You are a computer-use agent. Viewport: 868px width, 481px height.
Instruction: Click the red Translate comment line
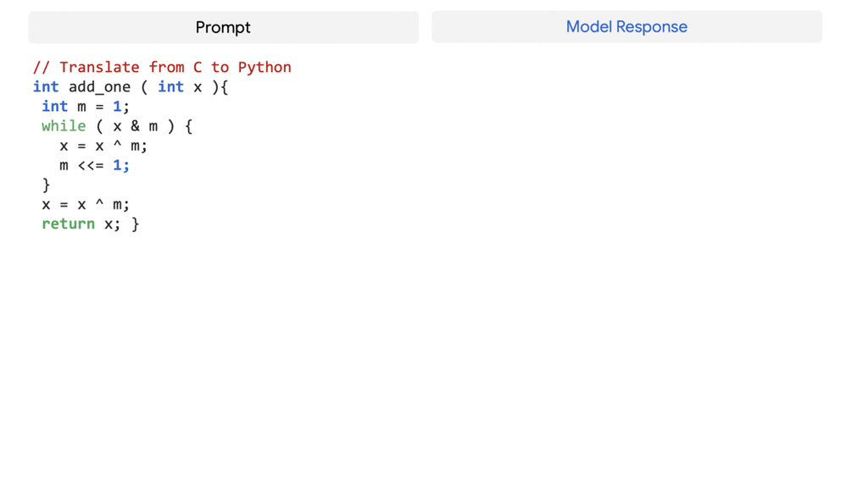(161, 67)
